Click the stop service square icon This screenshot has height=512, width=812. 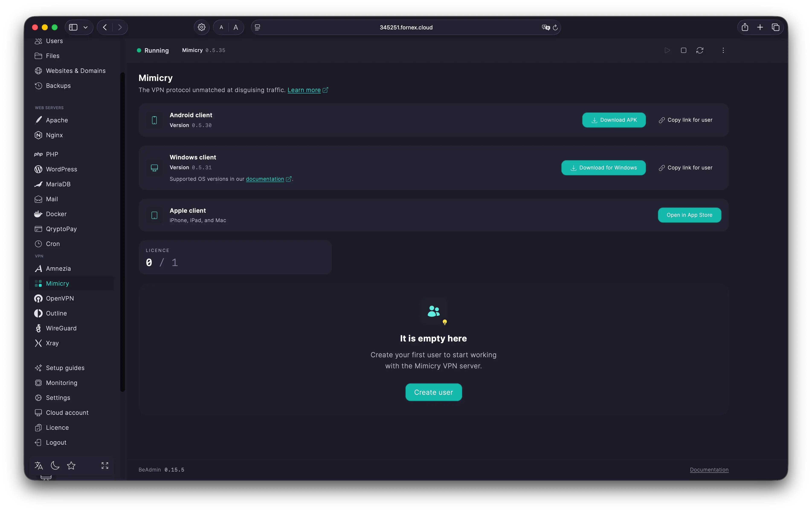coord(683,51)
